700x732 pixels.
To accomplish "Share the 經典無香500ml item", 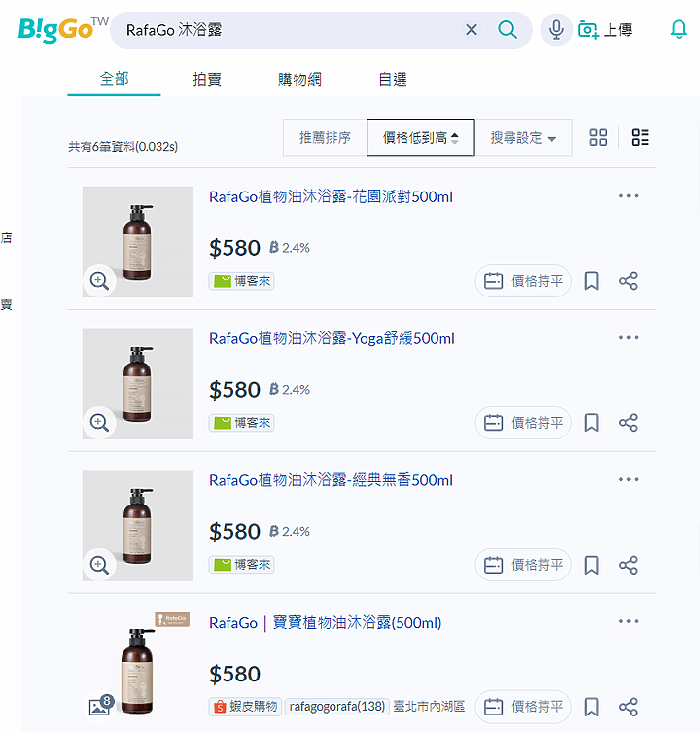I will coord(629,565).
